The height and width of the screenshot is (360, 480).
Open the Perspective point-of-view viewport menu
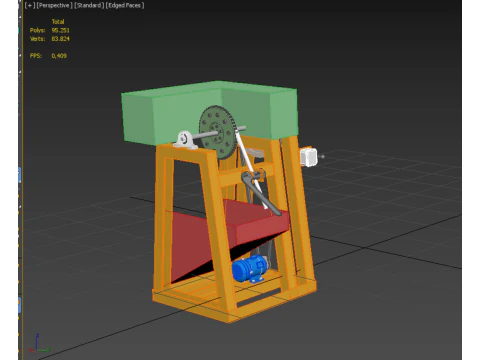[x=54, y=5]
